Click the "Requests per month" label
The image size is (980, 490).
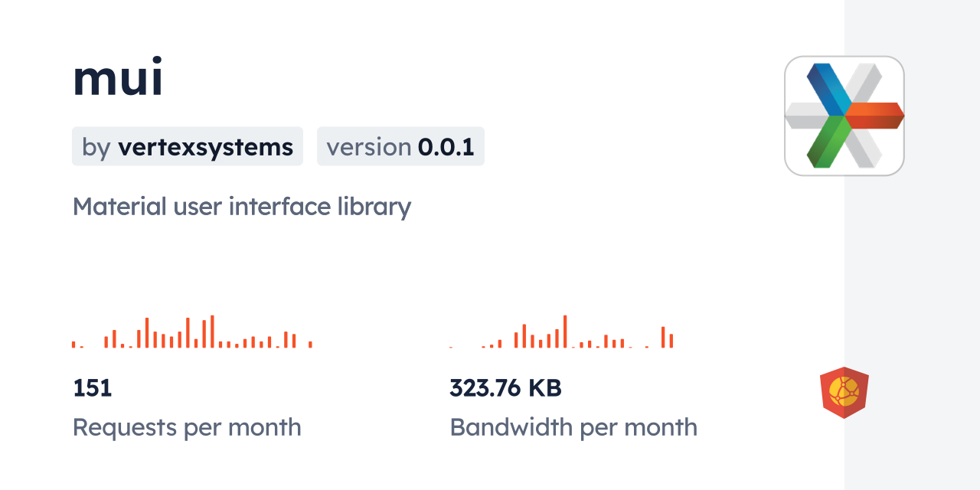187,427
